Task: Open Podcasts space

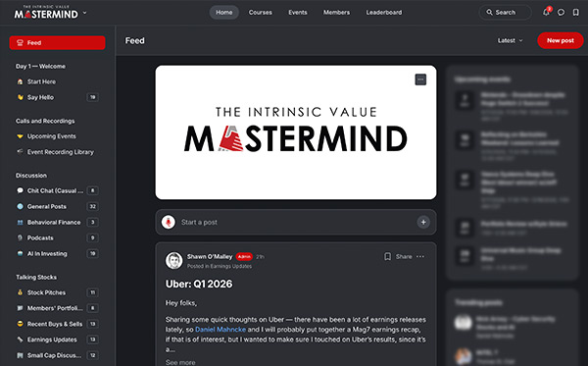Action: click(x=58, y=238)
